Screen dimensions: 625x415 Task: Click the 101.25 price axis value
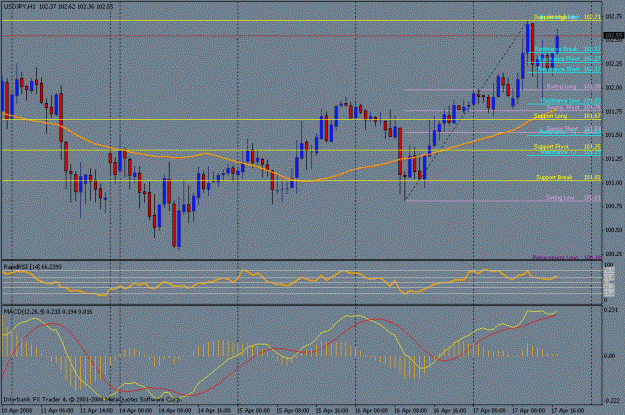point(614,159)
